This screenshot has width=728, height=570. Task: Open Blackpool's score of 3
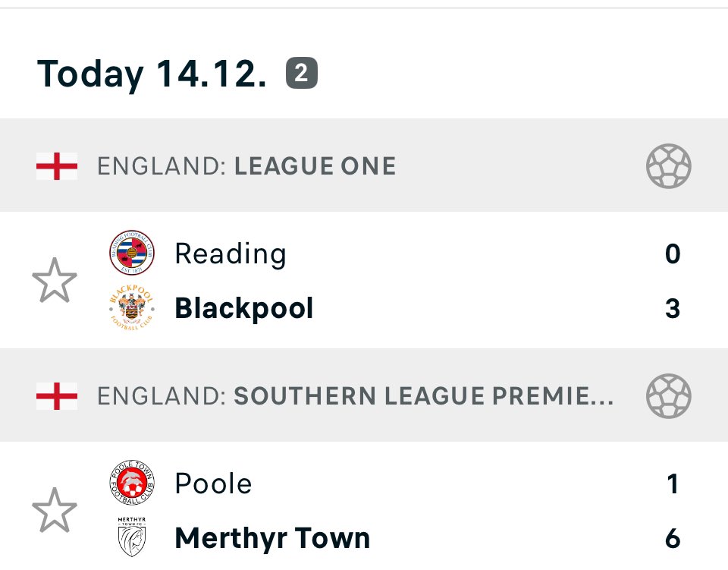point(673,308)
